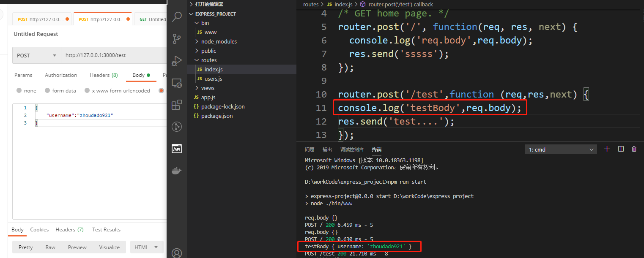Open the response Headers (7) tab
The image size is (644, 258).
point(69,230)
